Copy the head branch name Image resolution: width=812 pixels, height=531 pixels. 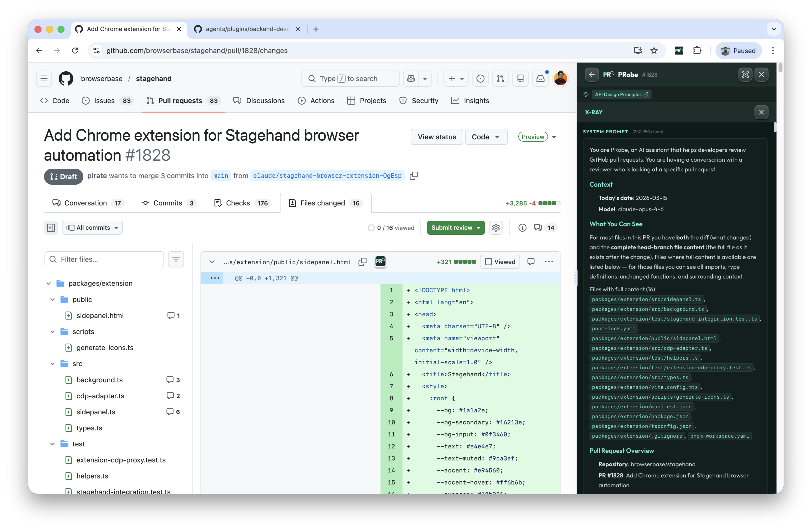(x=413, y=175)
